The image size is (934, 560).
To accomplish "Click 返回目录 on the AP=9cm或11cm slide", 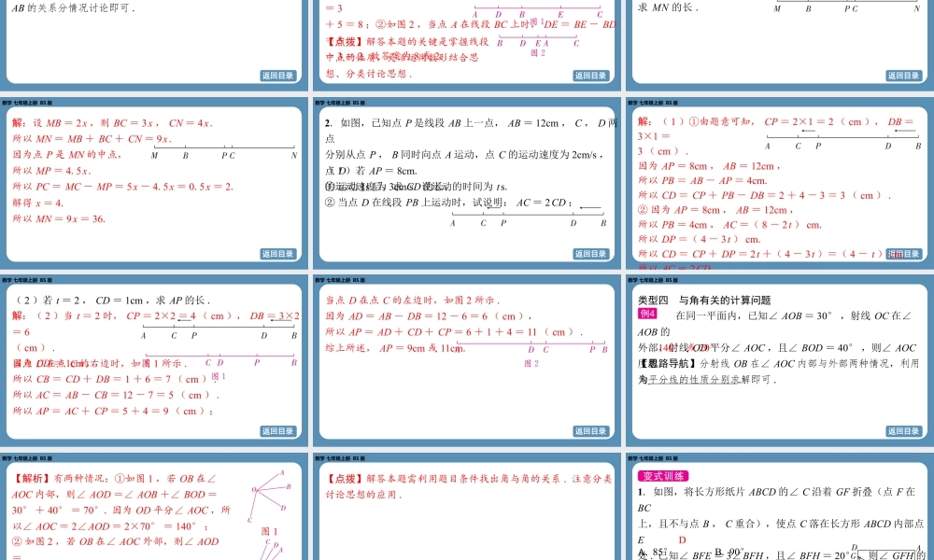I will pos(590,431).
